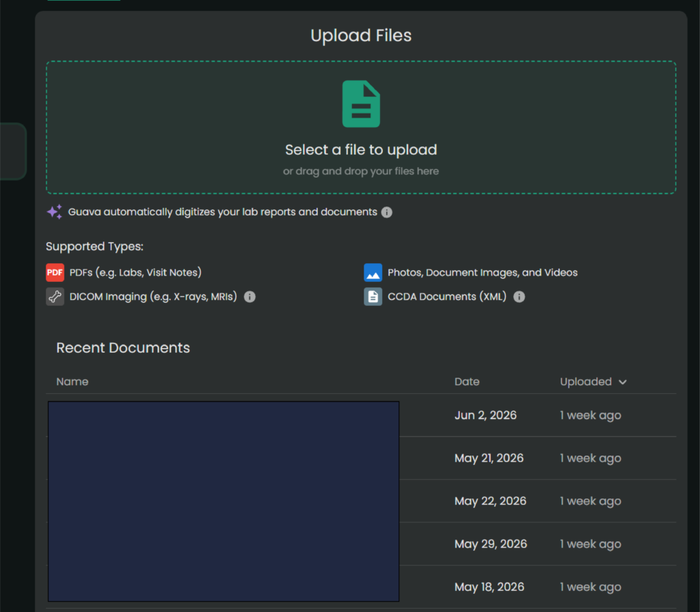700x612 pixels.
Task: Click the Uploaded column header text
Action: coord(586,382)
